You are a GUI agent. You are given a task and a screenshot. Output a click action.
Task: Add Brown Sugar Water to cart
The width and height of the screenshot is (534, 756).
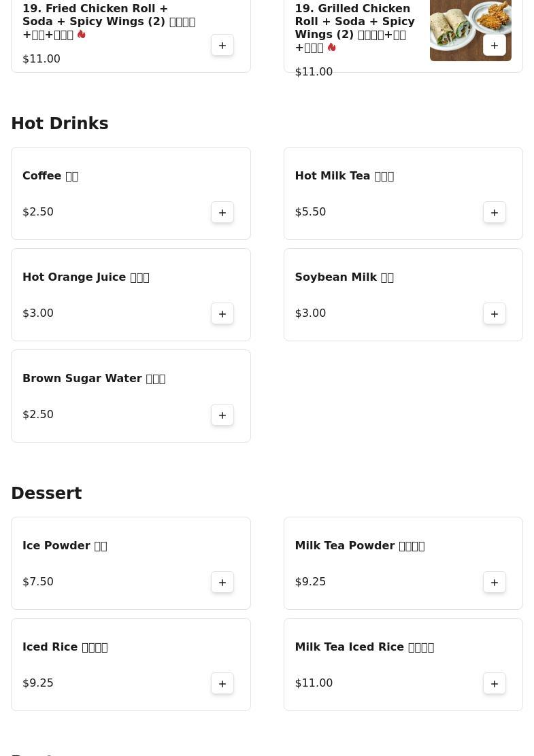coord(222,415)
